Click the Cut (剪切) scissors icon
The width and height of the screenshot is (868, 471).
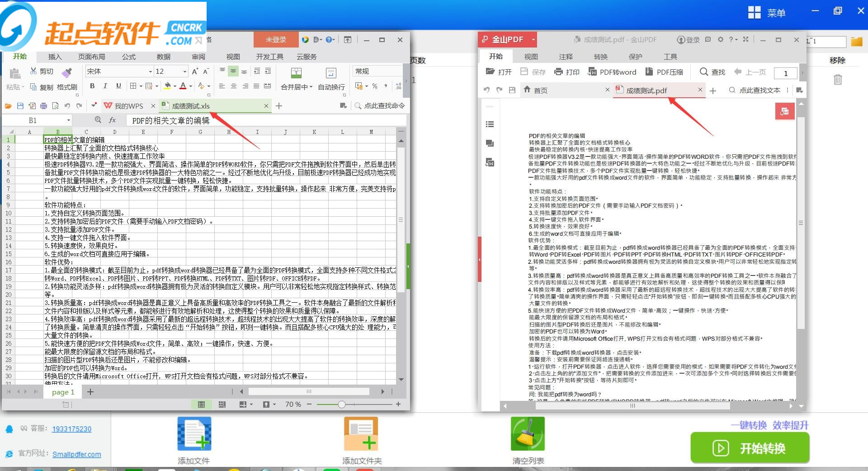pos(33,71)
